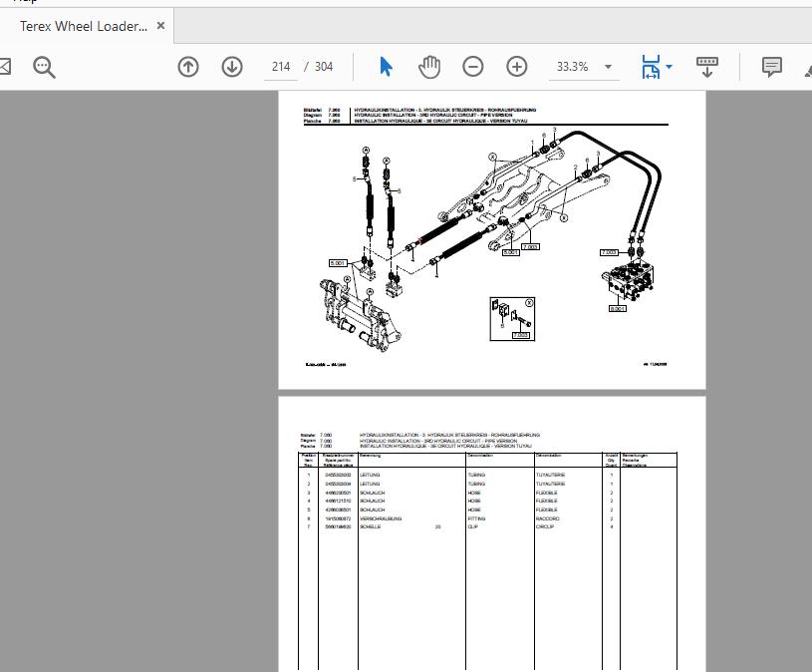Open the page fit options dropdown arrow
Screen dimensions: 812x672
click(670, 67)
